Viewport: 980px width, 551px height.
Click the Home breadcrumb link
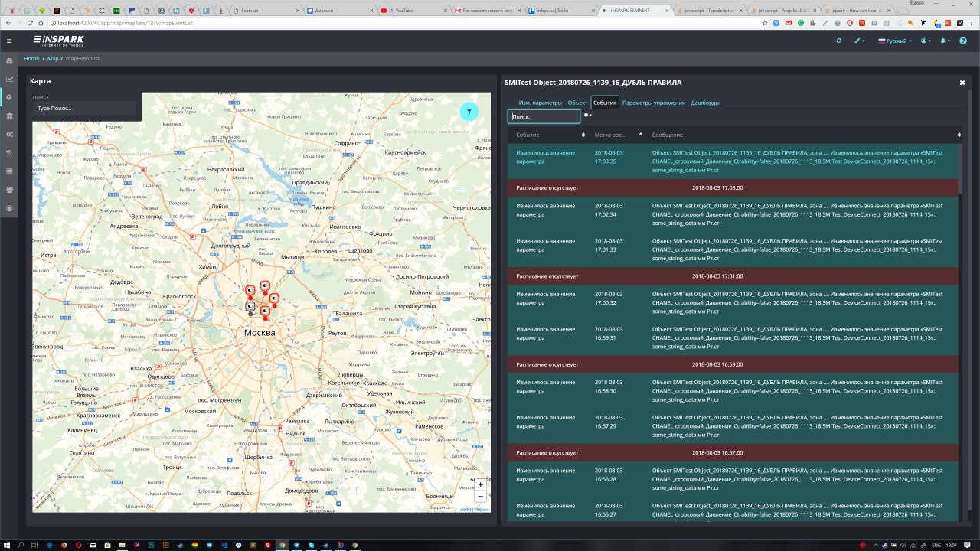(x=31, y=58)
